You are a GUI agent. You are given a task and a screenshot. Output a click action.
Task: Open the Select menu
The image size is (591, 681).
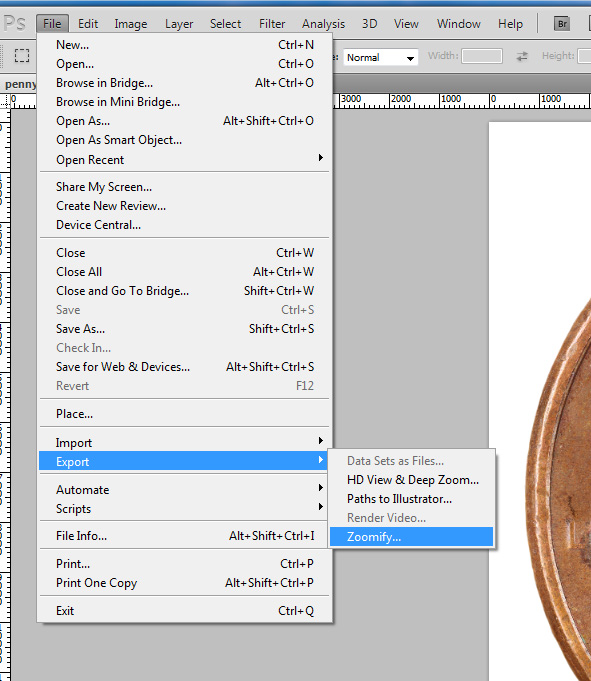[225, 23]
